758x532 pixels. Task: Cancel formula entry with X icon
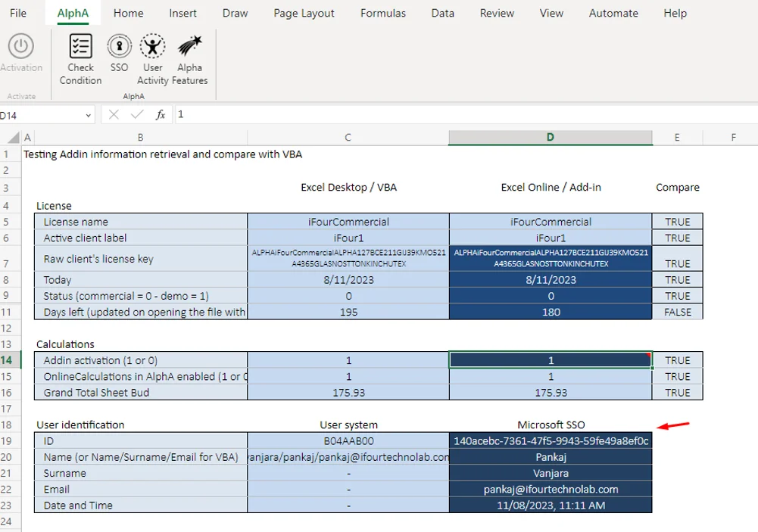[x=114, y=114]
